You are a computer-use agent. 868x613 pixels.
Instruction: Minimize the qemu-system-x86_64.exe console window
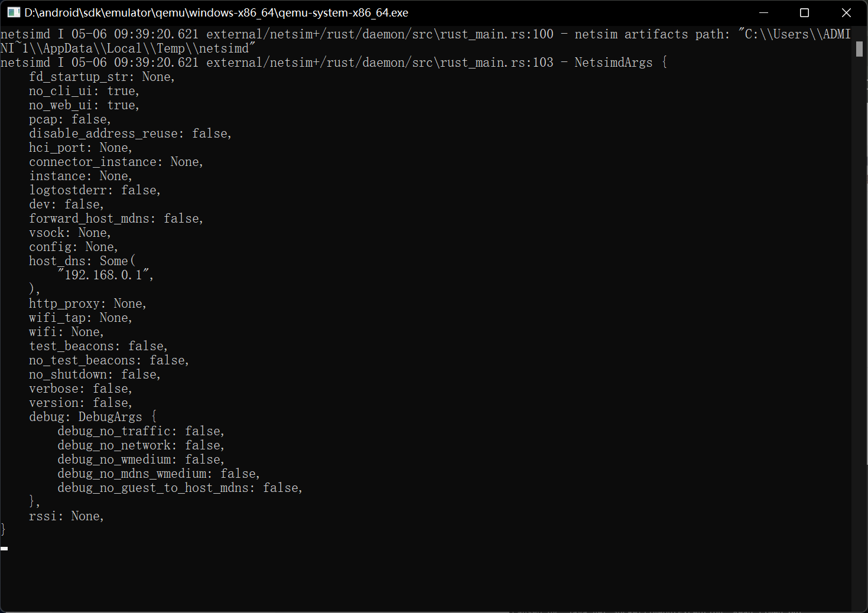763,12
